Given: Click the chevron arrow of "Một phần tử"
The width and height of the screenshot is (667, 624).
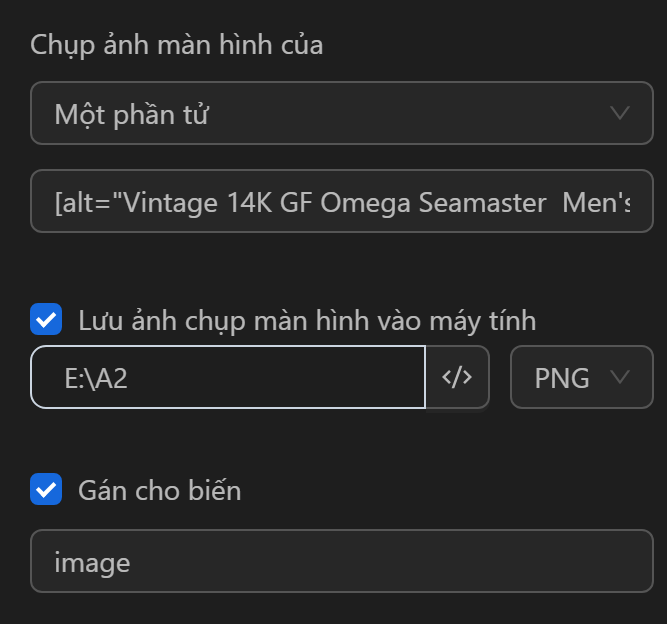Looking at the screenshot, I should (x=620, y=113).
